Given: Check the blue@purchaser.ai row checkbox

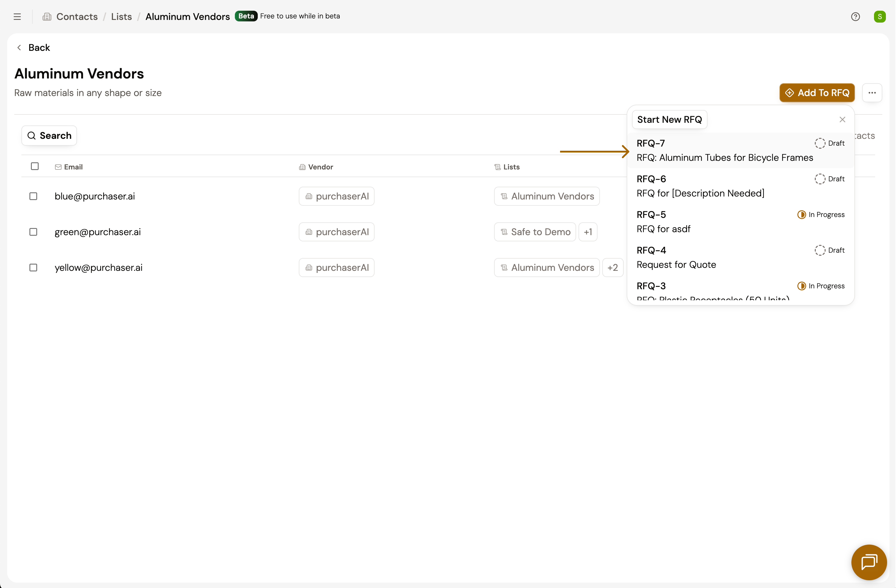Looking at the screenshot, I should pos(34,196).
